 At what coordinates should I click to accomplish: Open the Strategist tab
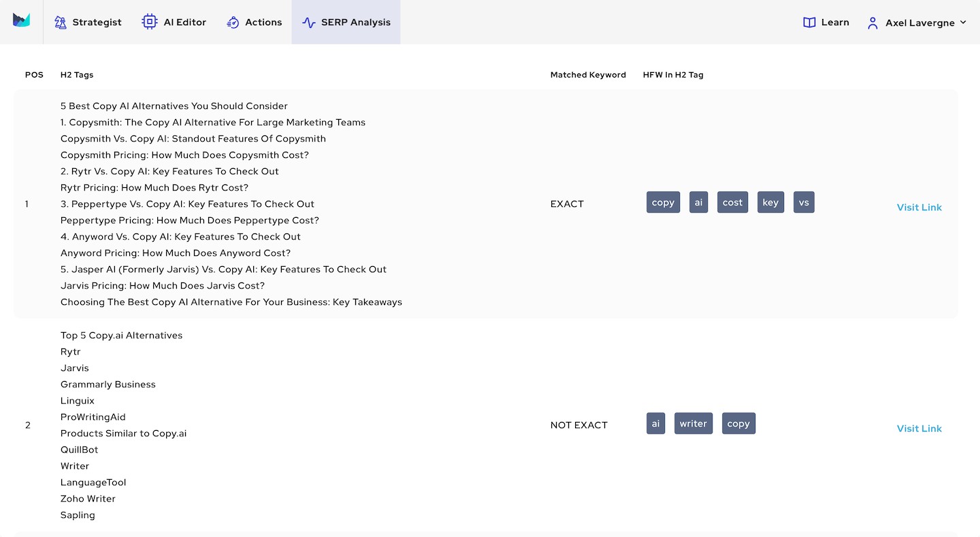click(x=88, y=22)
